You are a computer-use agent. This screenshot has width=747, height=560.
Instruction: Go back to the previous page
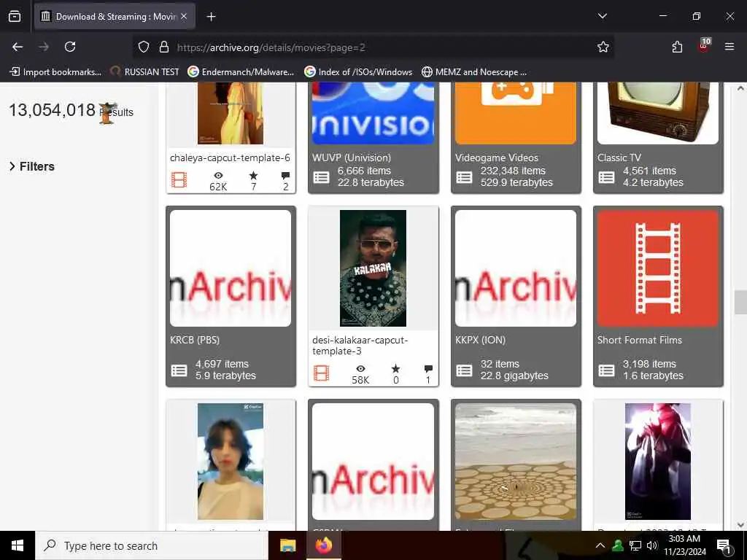coord(18,47)
